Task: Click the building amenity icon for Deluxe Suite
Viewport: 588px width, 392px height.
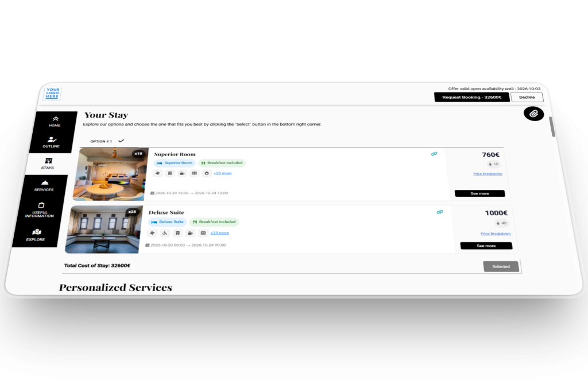Action: (178, 233)
